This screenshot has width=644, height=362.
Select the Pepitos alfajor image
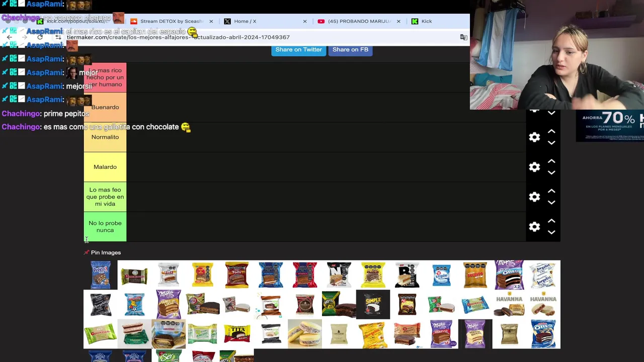(101, 275)
